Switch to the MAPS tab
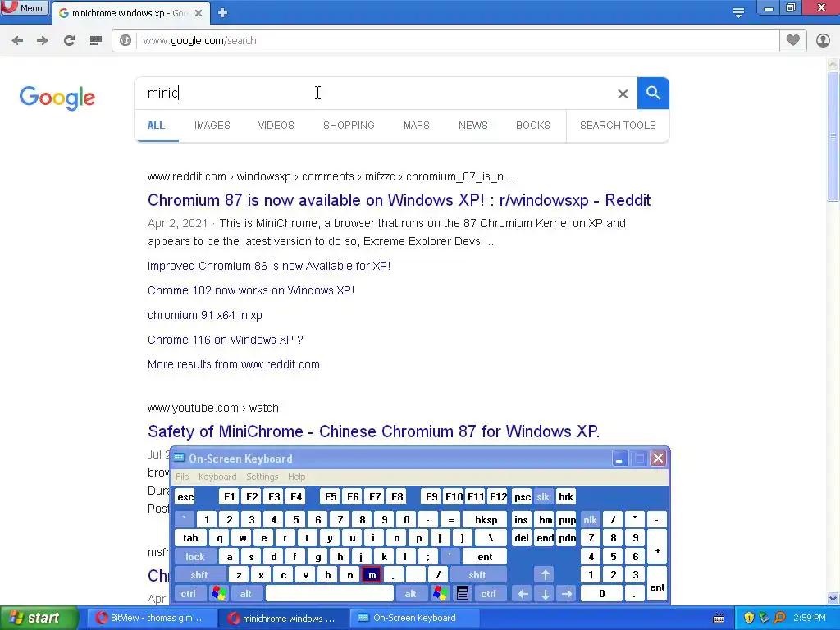 tap(416, 126)
